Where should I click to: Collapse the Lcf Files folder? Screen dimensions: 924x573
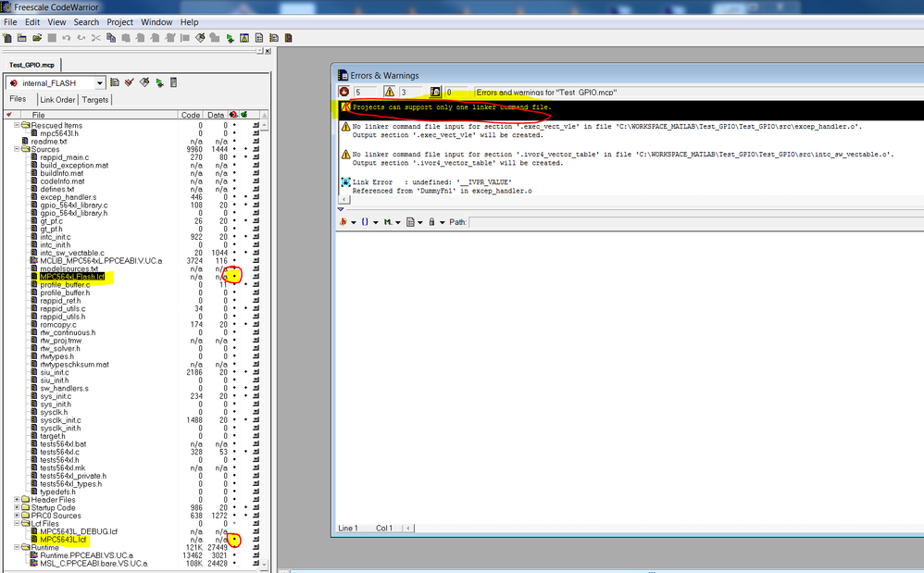(17, 524)
